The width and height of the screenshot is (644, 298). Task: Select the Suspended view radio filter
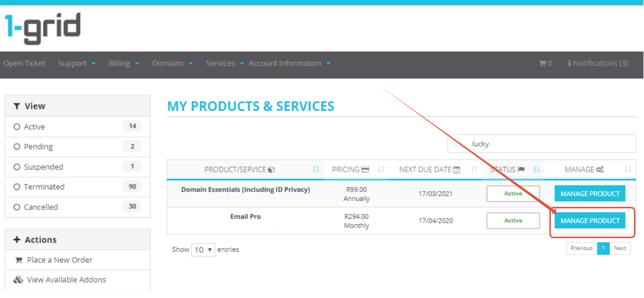pos(16,167)
